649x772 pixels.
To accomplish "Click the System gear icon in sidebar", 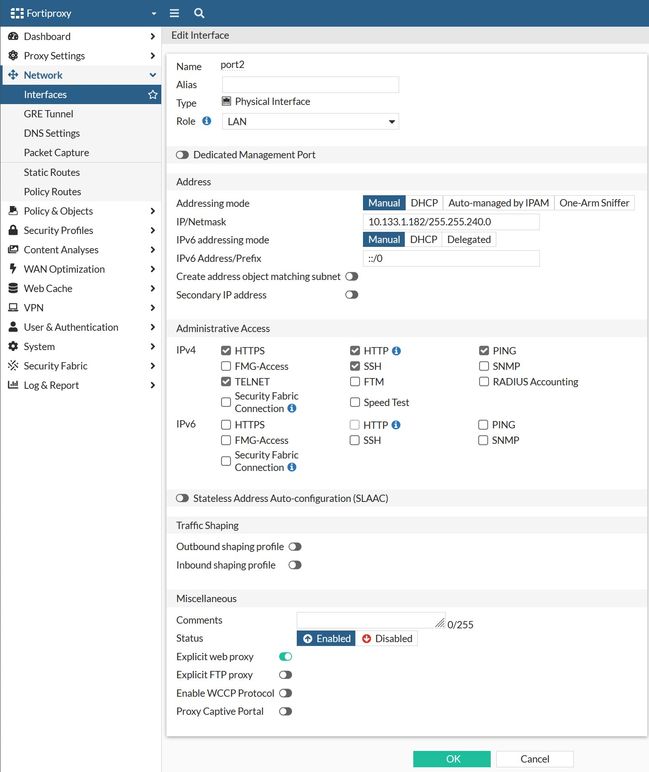I will click(13, 346).
